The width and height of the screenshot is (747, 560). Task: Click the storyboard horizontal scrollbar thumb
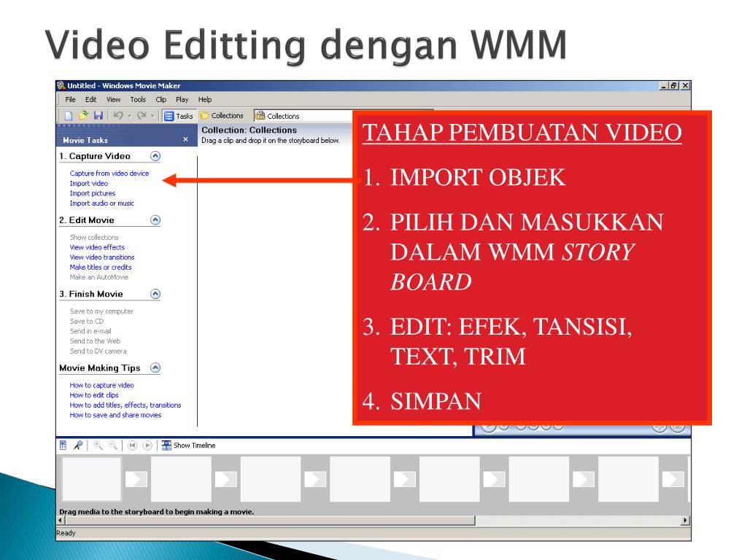click(268, 520)
